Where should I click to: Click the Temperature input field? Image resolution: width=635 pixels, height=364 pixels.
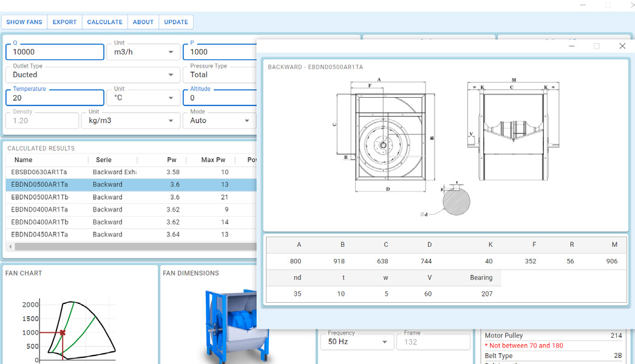55,98
